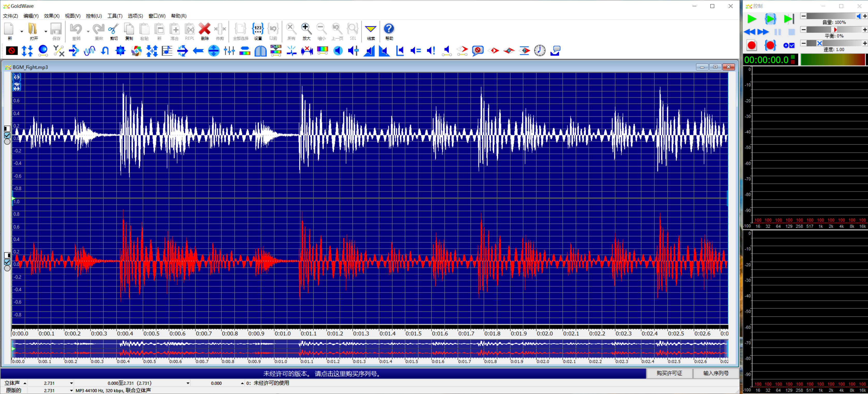Click the Zoom in (放大) magnifier icon
The image size is (868, 394).
click(x=306, y=29)
